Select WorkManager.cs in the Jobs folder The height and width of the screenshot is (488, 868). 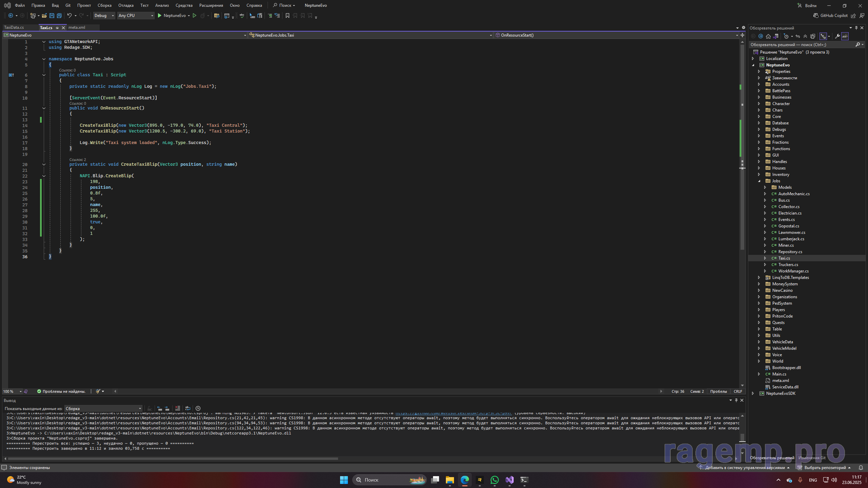point(793,271)
